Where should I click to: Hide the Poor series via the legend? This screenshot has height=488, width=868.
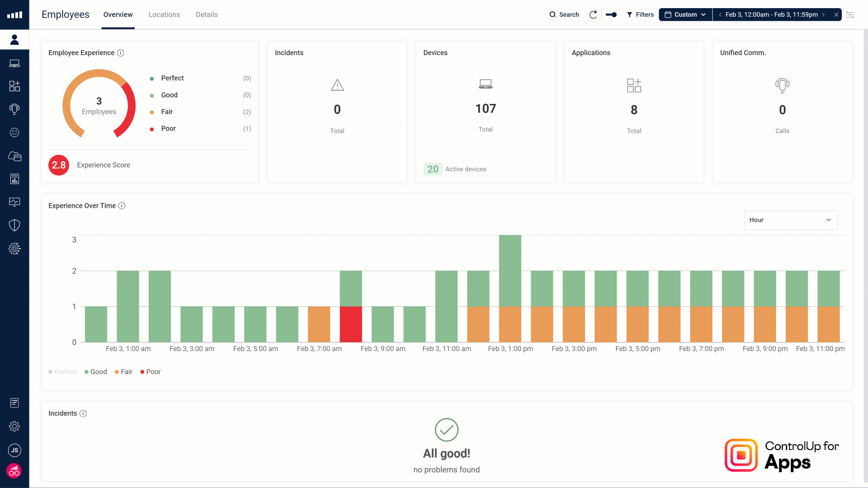tap(150, 371)
